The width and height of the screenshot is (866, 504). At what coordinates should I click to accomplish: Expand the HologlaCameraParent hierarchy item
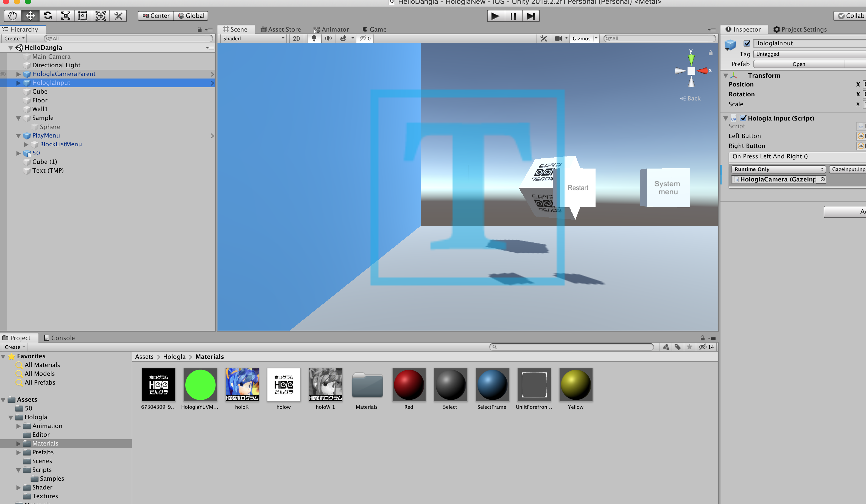pos(19,74)
